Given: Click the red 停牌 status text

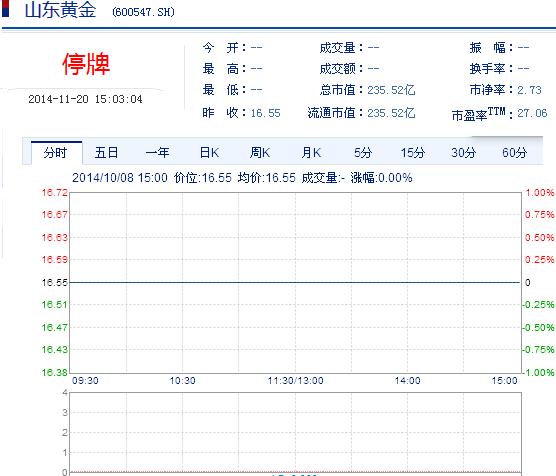Looking at the screenshot, I should pyautogui.click(x=86, y=64).
